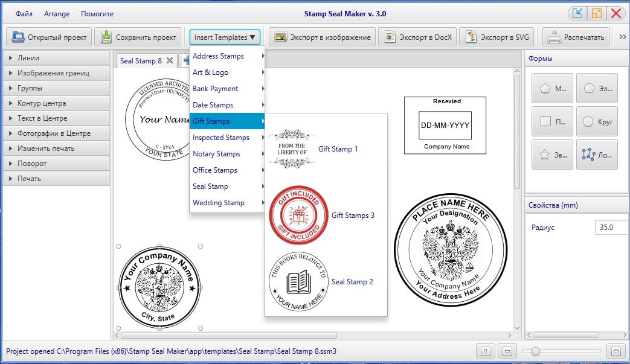630x364 pixels.
Task: Click the orange maximize window icon
Action: pyautogui.click(x=597, y=13)
